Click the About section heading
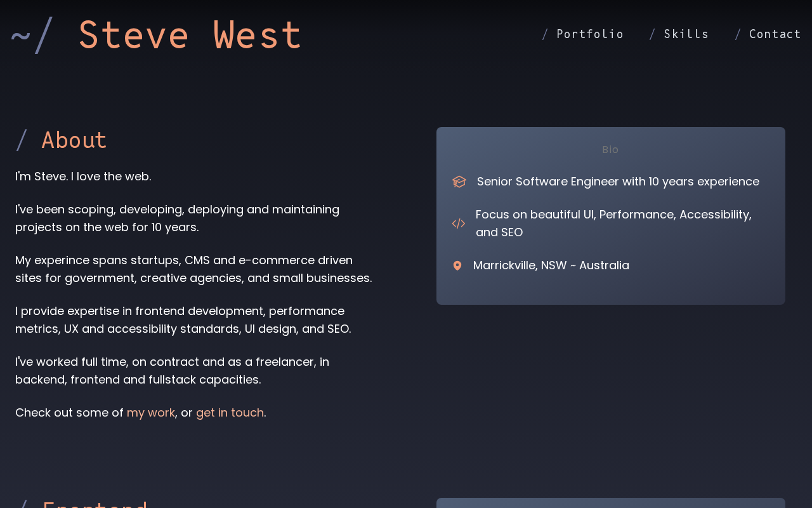The height and width of the screenshot is (508, 812). pyautogui.click(x=74, y=140)
